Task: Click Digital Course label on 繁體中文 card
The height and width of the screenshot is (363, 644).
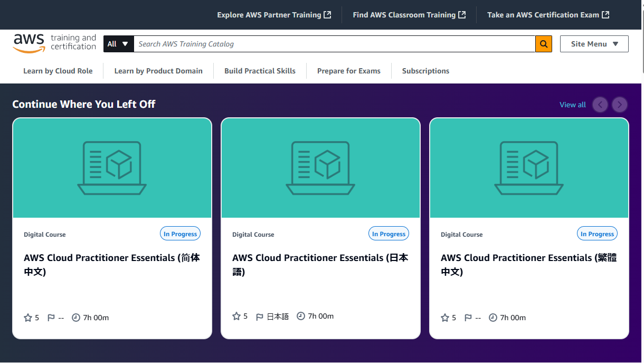Action: click(462, 235)
